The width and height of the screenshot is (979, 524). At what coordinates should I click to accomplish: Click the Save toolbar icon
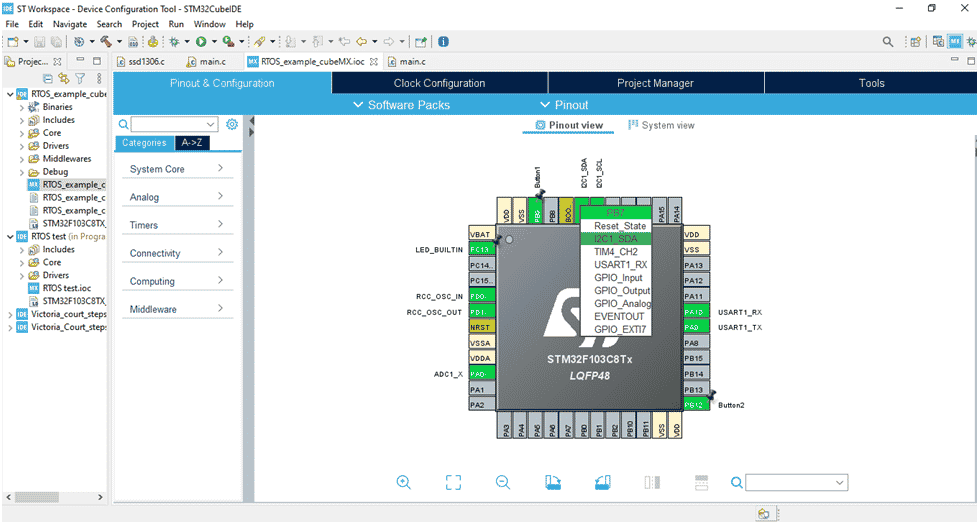(39, 42)
